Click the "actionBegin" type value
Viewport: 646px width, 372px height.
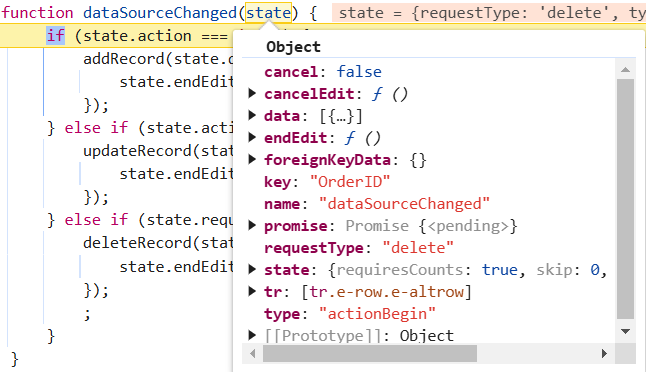pyautogui.click(x=377, y=314)
